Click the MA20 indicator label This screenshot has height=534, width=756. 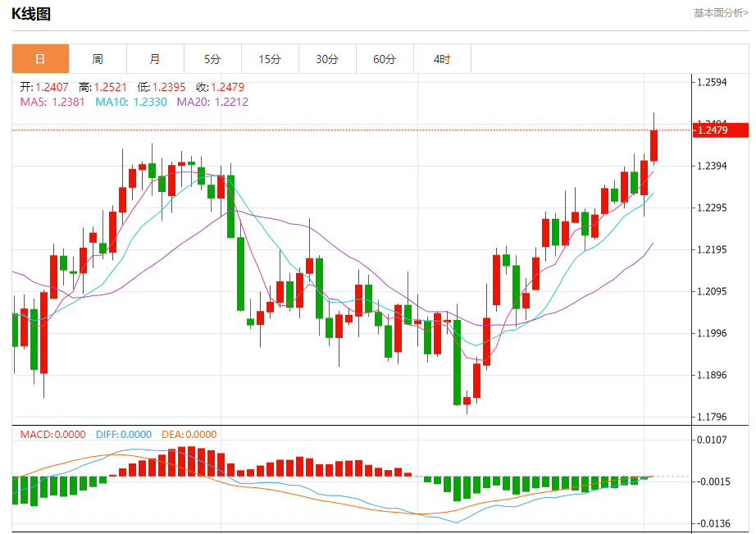pos(212,102)
